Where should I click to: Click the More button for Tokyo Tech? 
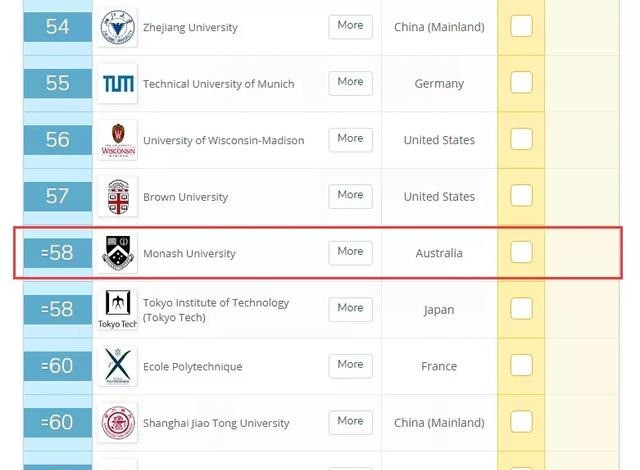pos(350,309)
